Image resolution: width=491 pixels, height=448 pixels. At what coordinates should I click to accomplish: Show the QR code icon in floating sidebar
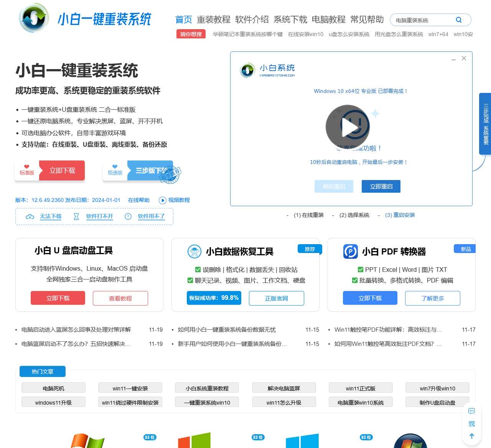472,424
